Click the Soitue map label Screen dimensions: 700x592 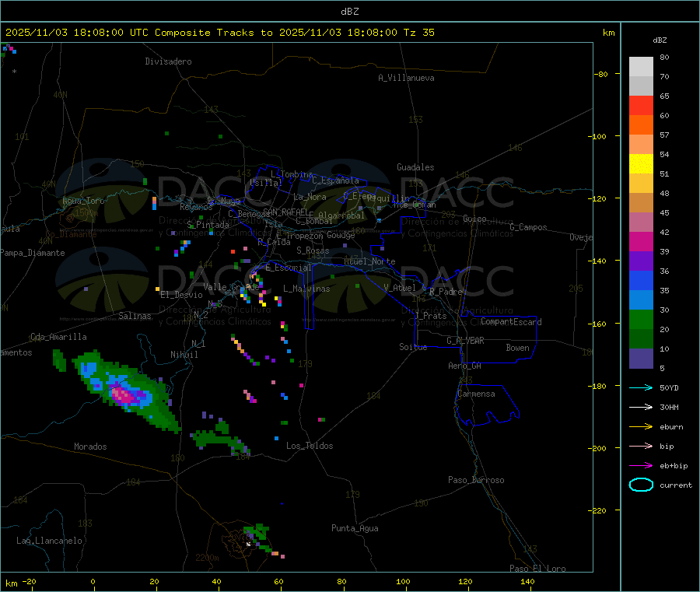point(413,347)
